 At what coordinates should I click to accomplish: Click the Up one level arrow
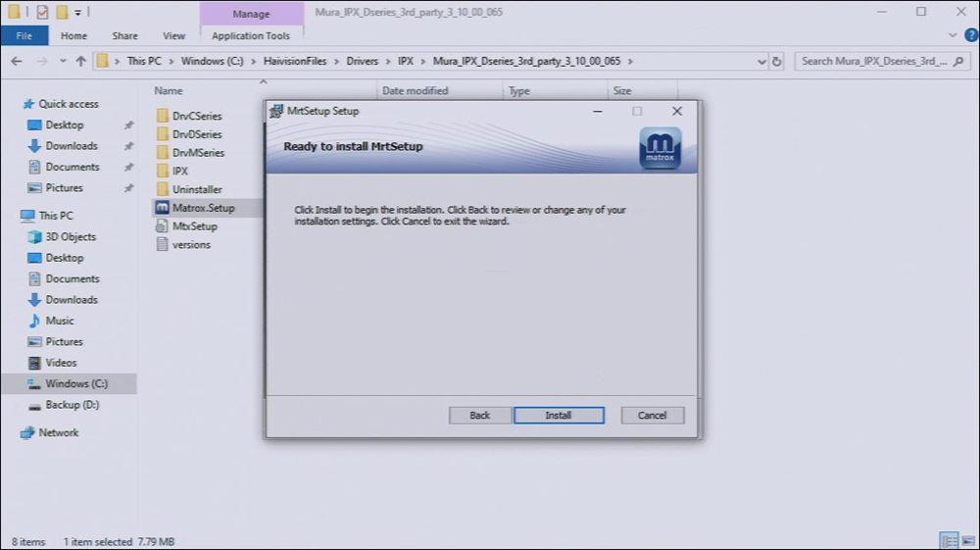(x=81, y=61)
